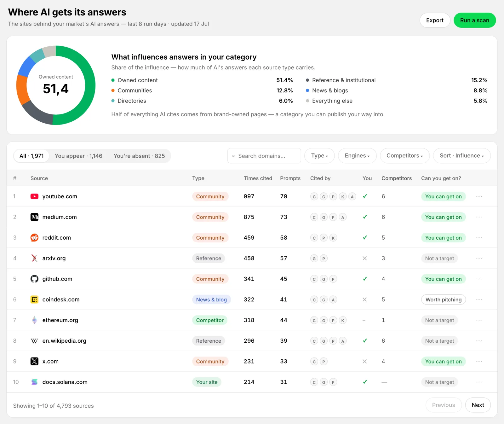Viewport: 504px width, 424px height.
Task: Click the Run a scan button
Action: 475,20
